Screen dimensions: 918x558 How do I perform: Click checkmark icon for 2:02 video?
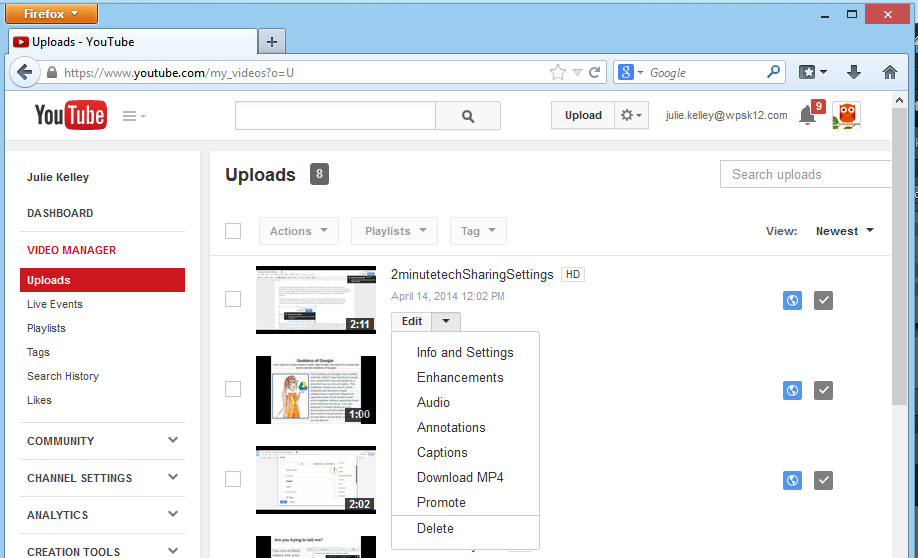tap(823, 481)
